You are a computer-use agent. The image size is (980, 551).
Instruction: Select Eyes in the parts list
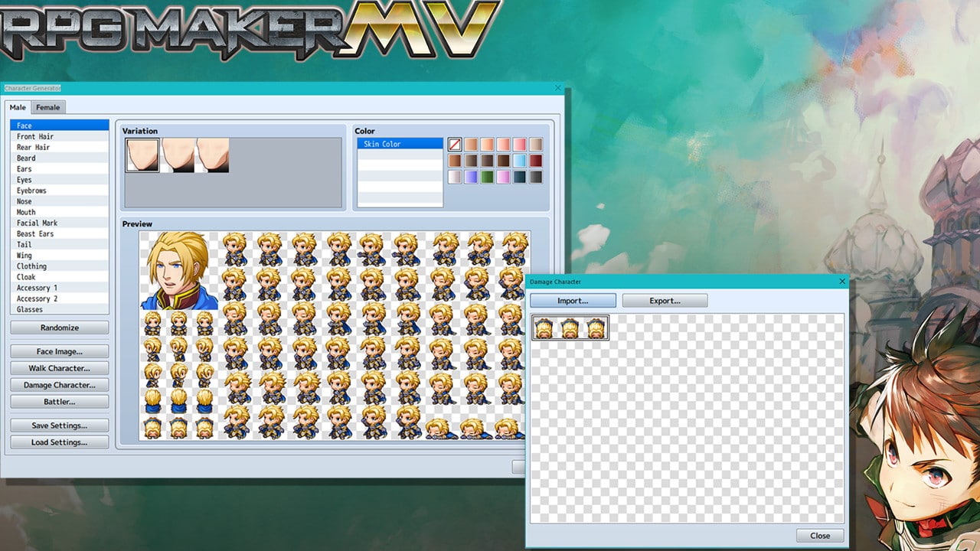(60, 180)
